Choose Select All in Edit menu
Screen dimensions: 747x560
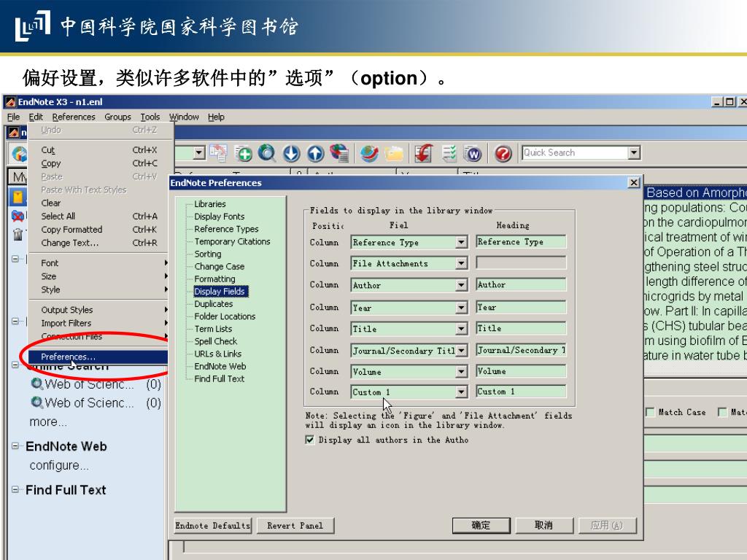tap(98, 216)
